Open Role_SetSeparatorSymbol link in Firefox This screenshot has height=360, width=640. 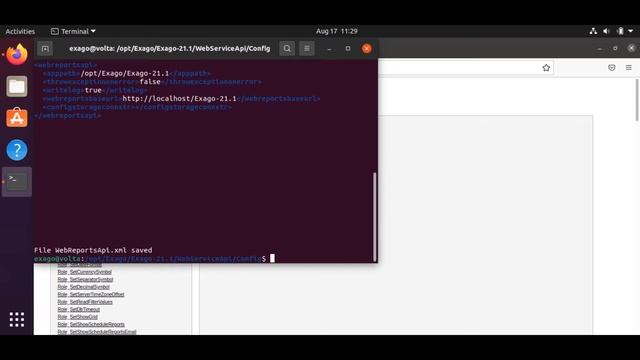point(85,280)
